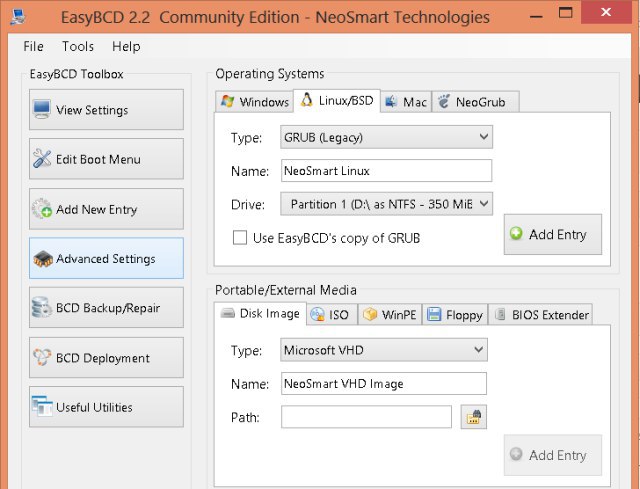Click the drive icon on Disk Image tab
Screen dimensions: 640x489
coord(227,313)
